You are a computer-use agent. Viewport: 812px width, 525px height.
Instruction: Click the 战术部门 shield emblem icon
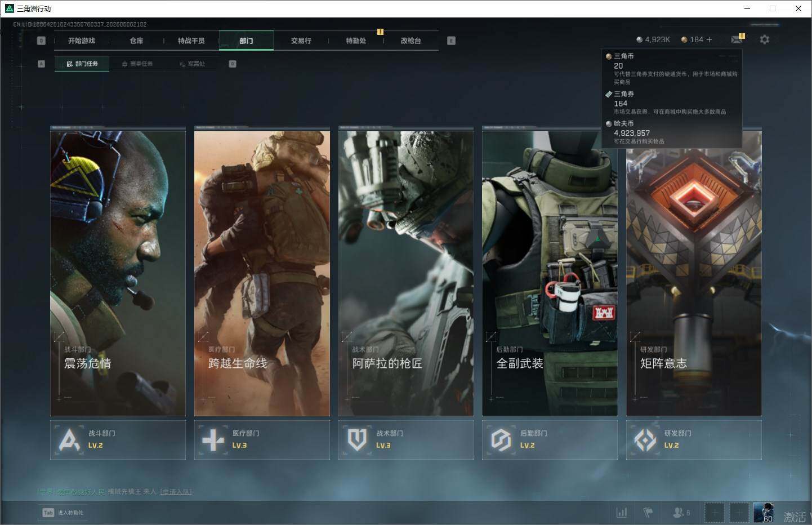(x=357, y=440)
